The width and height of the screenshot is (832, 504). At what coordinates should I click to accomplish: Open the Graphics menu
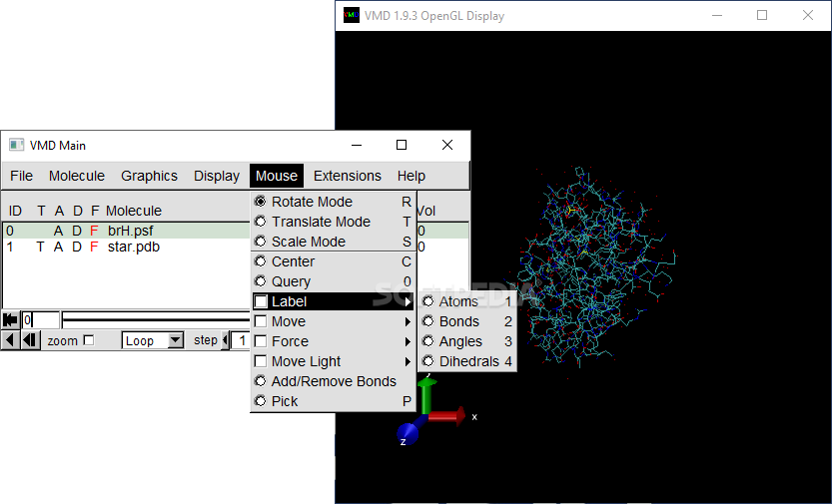149,176
